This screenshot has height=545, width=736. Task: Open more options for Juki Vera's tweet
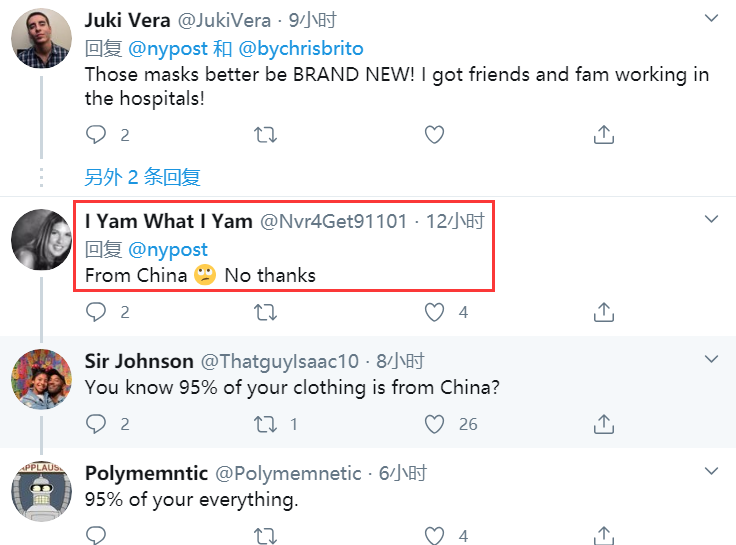pyautogui.click(x=711, y=19)
